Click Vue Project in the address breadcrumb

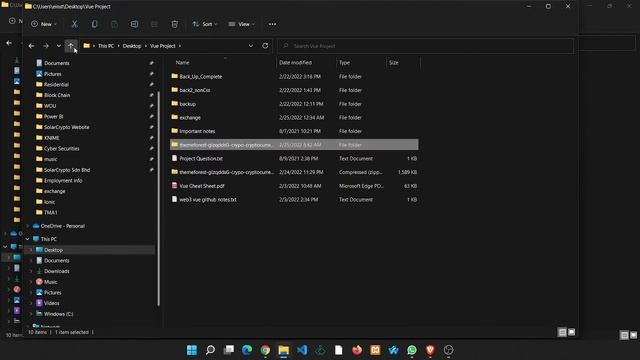(x=162, y=46)
